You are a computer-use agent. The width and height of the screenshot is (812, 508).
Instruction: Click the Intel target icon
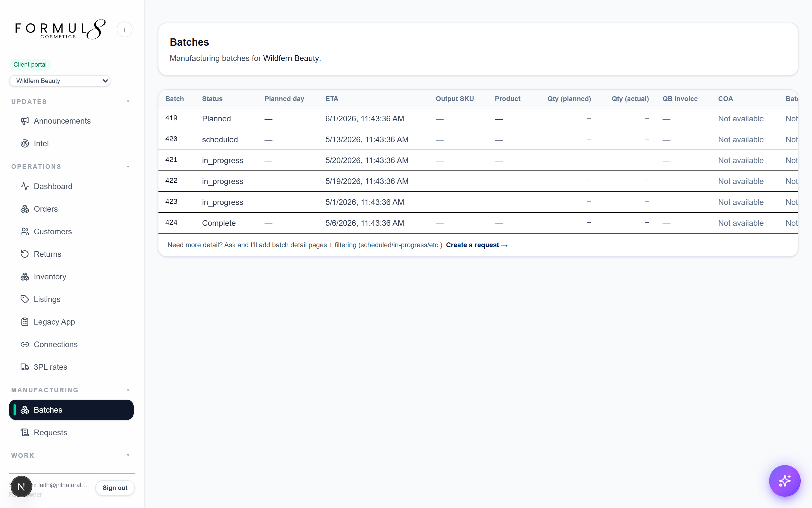point(25,143)
